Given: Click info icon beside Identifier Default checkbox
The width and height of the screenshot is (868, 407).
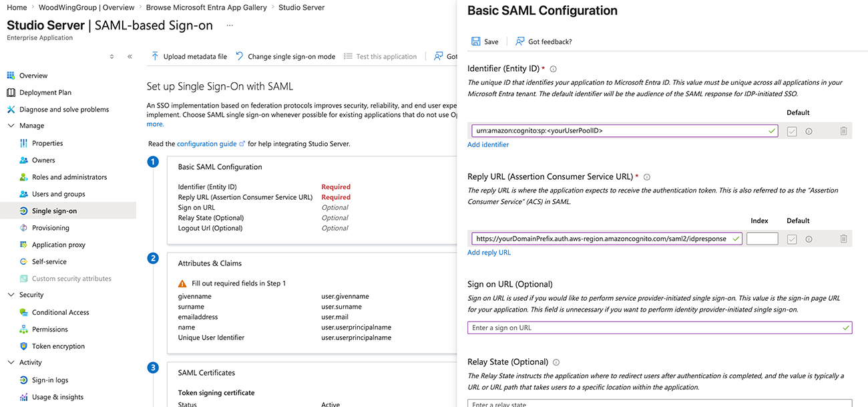Looking at the screenshot, I should (809, 131).
